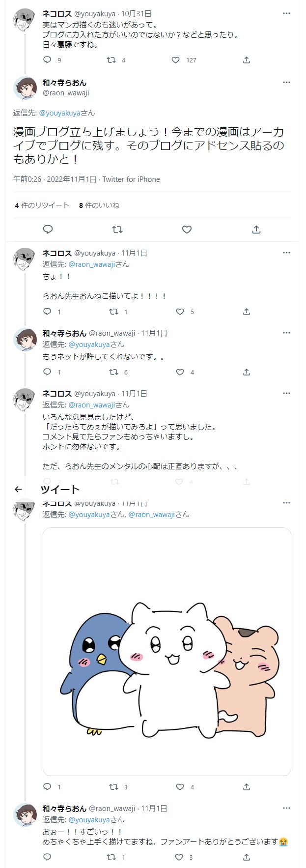The image size is (306, 868).
Task: View the 4 件のリツイート list
Action: point(42,205)
